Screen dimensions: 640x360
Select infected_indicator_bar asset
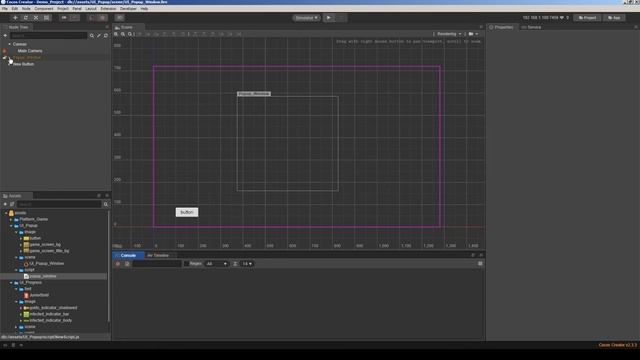[49, 314]
